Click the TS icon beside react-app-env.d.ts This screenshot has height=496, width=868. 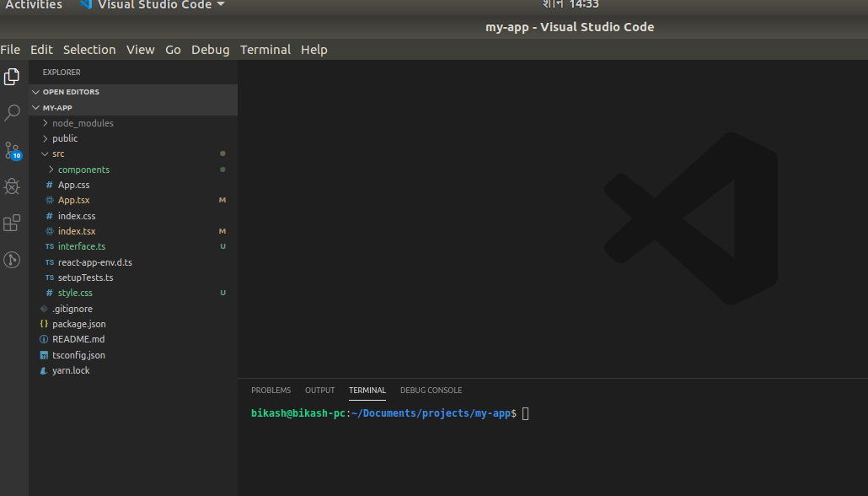tap(49, 262)
